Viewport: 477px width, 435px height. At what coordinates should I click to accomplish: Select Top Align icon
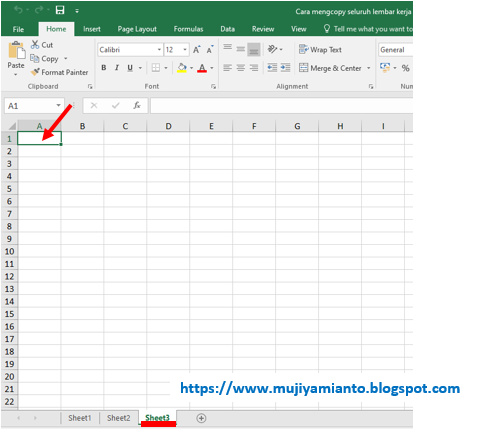tap(228, 48)
